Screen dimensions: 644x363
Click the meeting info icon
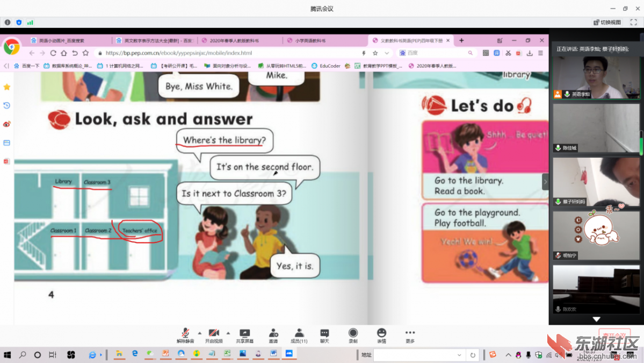[x=8, y=22]
